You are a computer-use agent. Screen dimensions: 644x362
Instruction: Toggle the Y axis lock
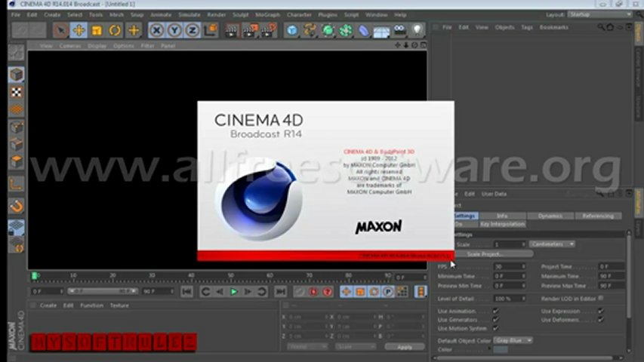coord(174,30)
